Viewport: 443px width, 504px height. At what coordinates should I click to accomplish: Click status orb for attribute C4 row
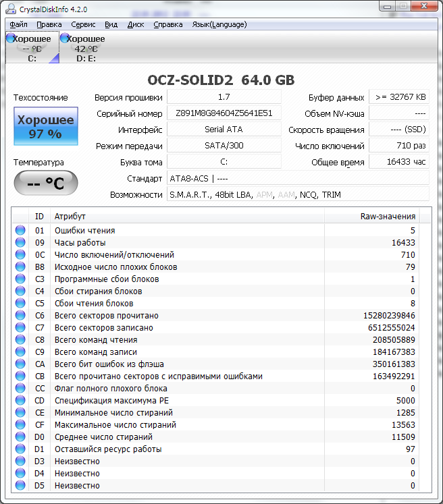(20, 291)
